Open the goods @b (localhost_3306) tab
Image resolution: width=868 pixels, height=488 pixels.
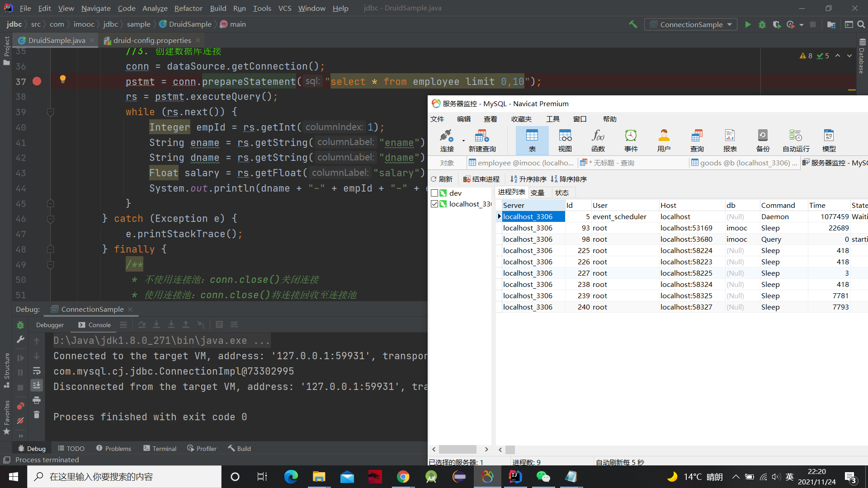744,163
